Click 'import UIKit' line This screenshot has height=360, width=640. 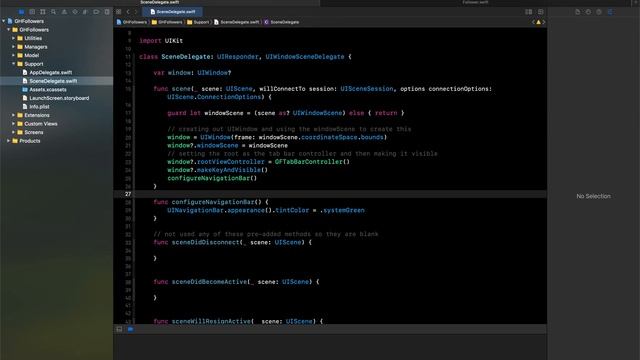point(161,41)
